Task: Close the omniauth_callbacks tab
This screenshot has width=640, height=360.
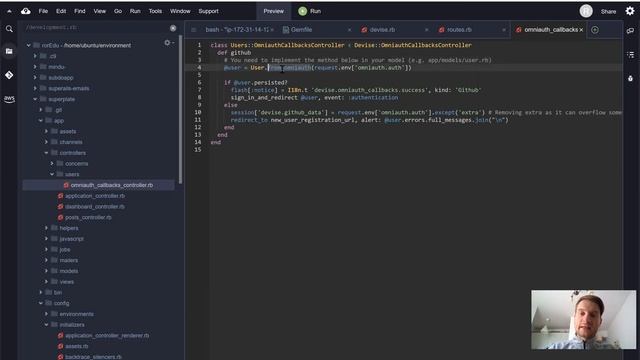Action: (581, 30)
